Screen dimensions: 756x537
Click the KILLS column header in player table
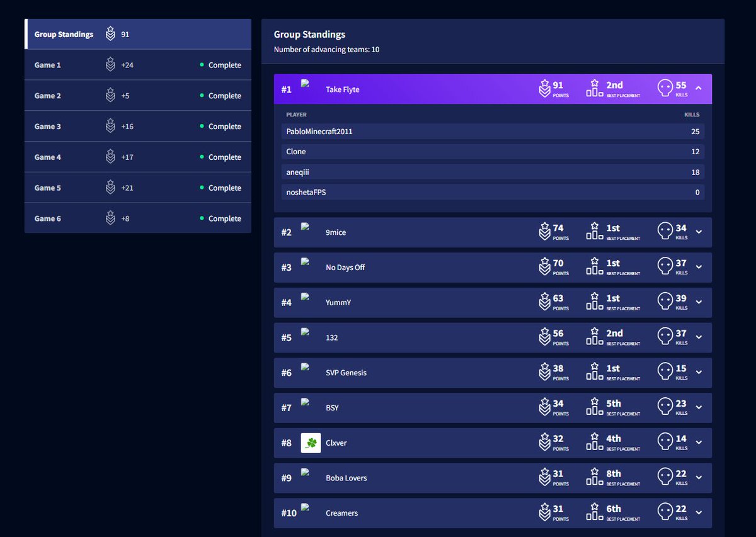point(692,115)
